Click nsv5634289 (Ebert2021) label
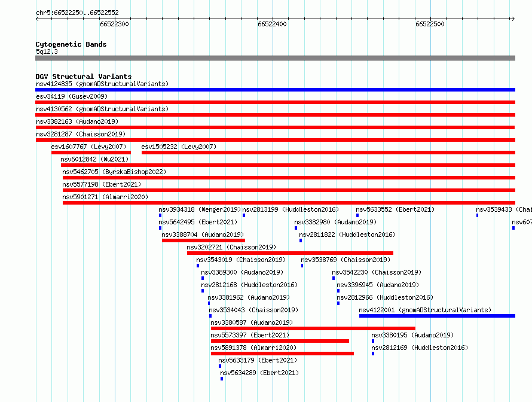Viewport: 532px width, 402px height. [259, 373]
